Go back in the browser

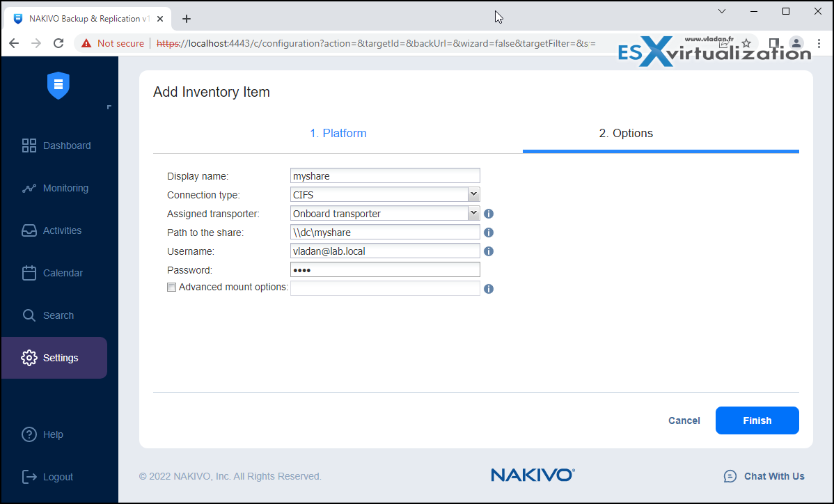pos(15,44)
